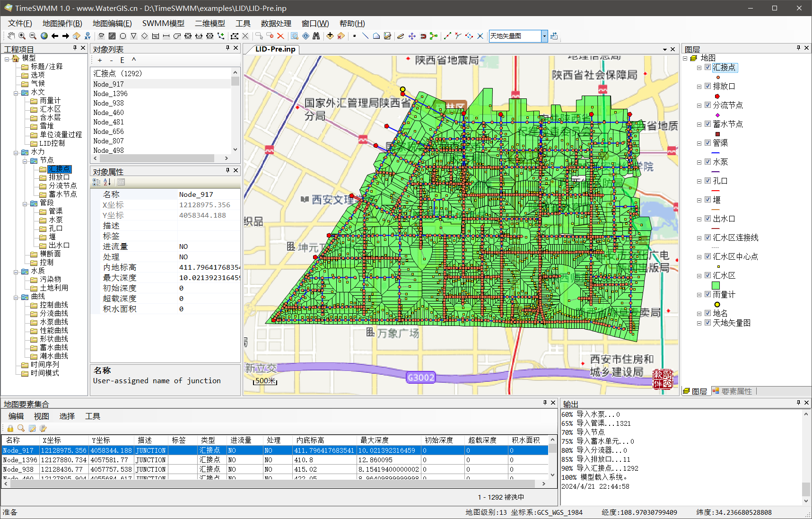Click the 选择 menu in feature table panel
This screenshot has width=812, height=519.
tap(67, 416)
